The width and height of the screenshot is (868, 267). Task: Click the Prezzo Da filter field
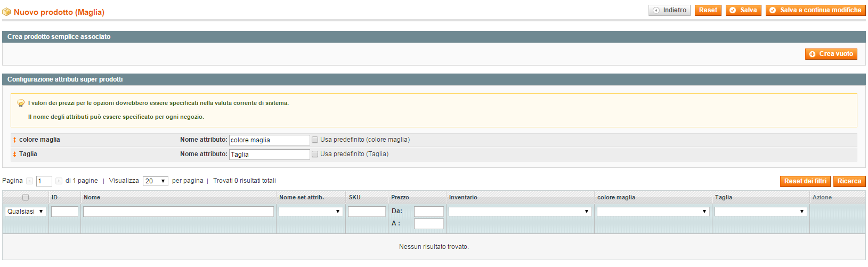(x=428, y=212)
